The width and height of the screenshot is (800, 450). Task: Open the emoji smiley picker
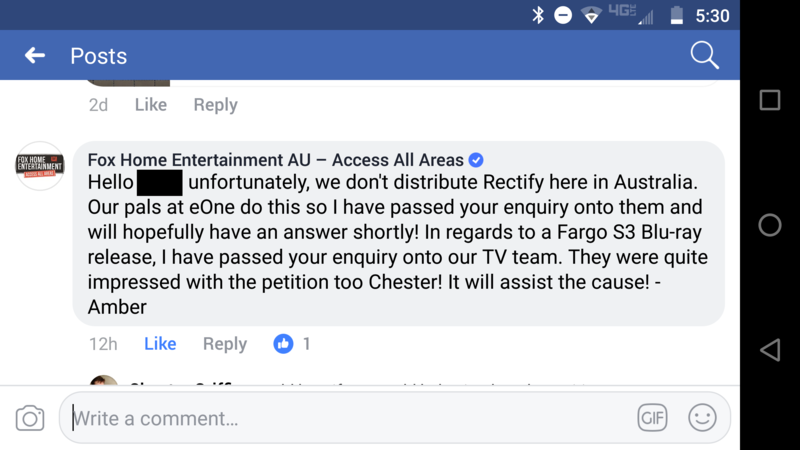tap(702, 418)
